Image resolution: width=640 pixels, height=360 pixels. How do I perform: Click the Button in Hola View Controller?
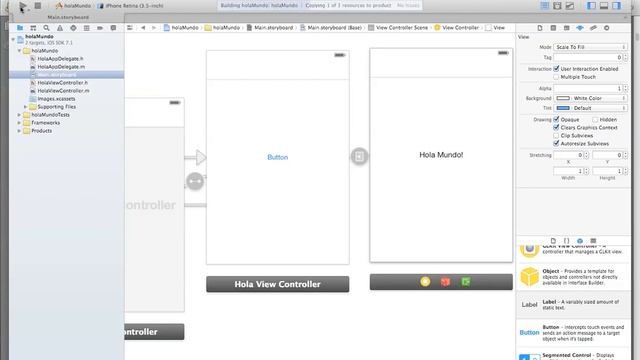click(278, 157)
